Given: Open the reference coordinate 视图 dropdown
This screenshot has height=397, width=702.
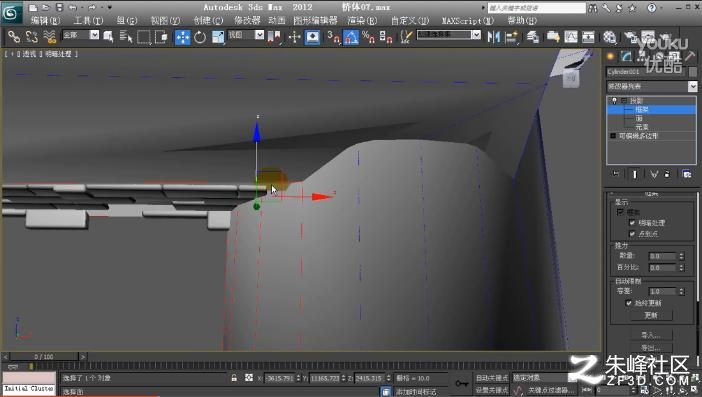Looking at the screenshot, I should click(246, 35).
